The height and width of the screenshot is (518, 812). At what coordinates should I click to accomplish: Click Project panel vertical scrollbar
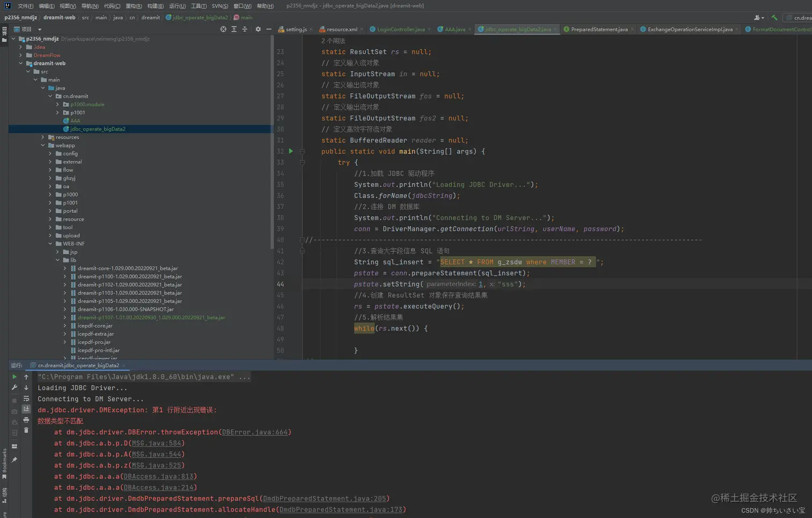click(x=272, y=142)
